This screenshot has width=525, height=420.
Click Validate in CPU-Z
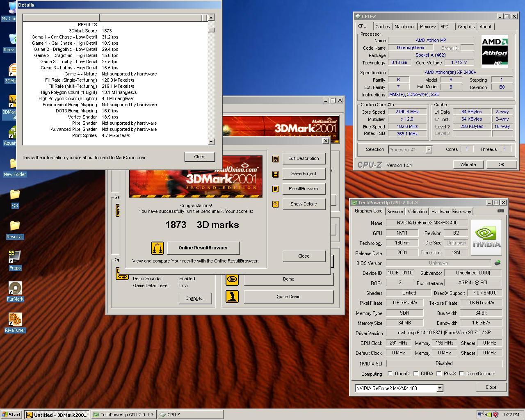coord(468,164)
